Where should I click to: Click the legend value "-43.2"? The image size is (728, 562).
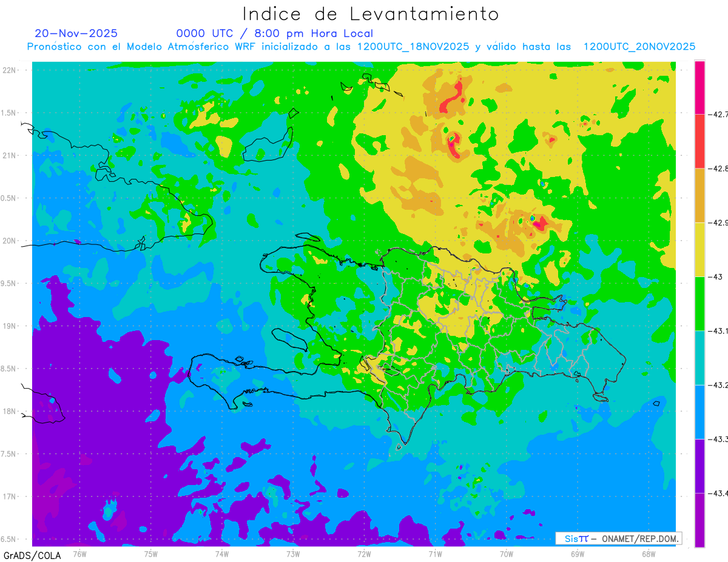pos(719,384)
